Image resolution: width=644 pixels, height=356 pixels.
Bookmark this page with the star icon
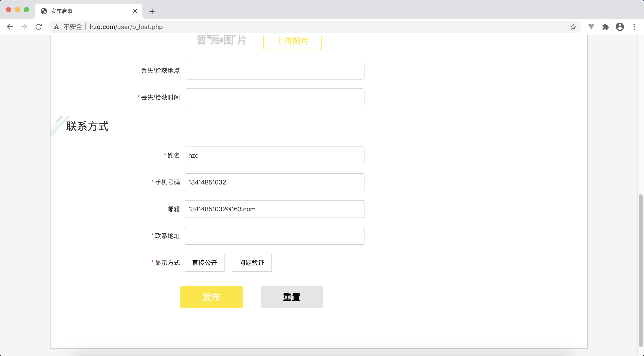[x=573, y=27]
